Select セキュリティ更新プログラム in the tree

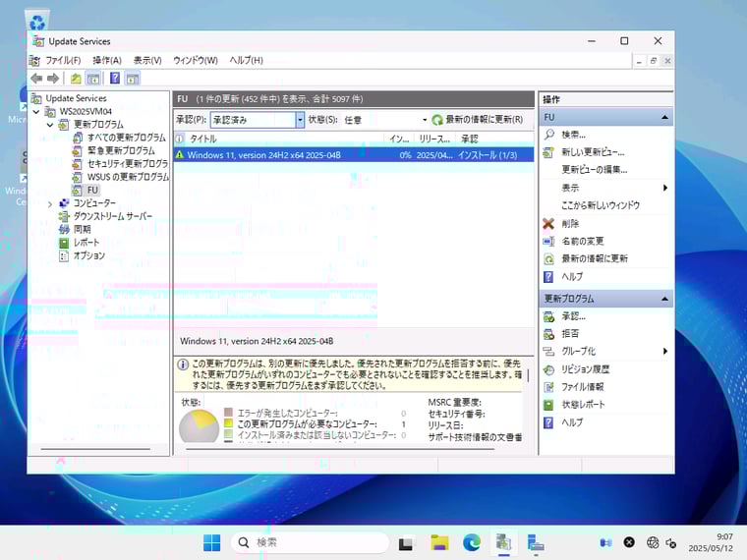tap(127, 164)
